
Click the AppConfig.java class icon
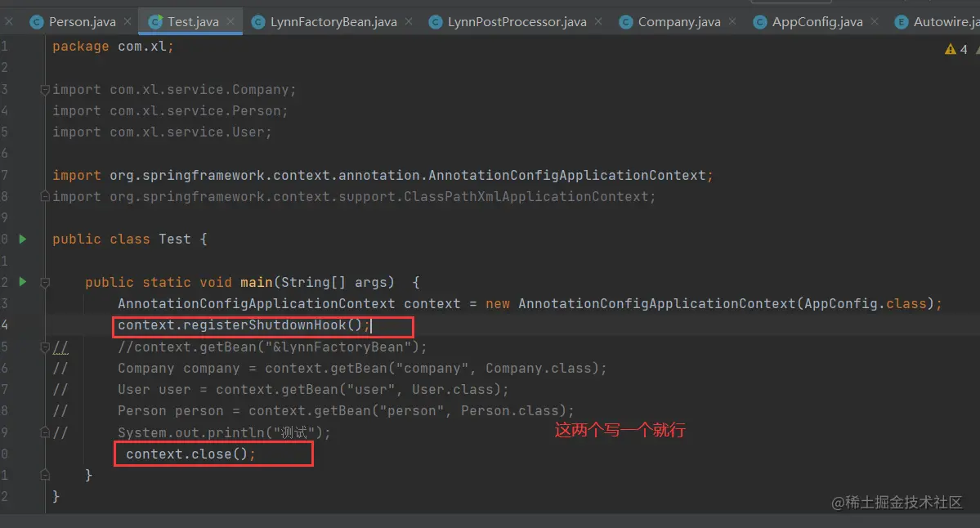tap(760, 23)
